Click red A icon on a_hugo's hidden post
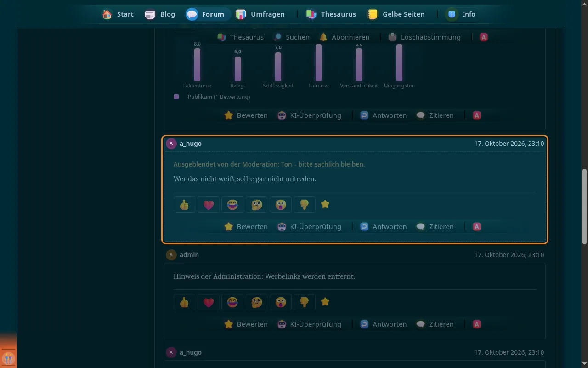This screenshot has width=588, height=368. tap(477, 227)
